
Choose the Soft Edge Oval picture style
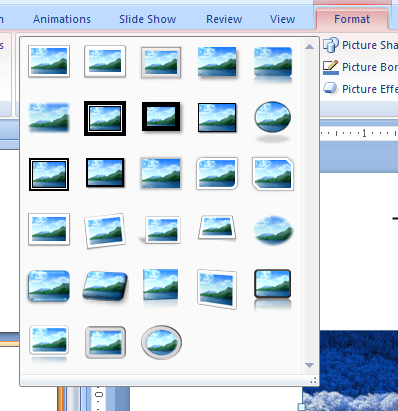pos(273,230)
